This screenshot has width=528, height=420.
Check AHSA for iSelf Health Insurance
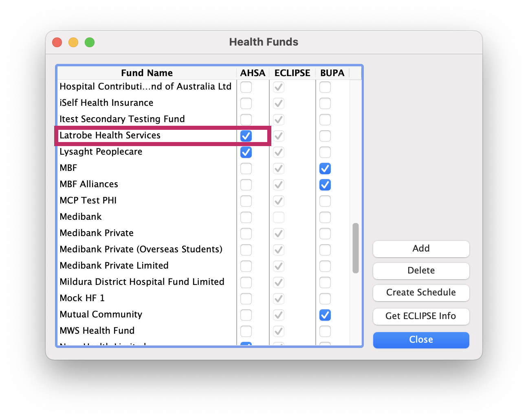pyautogui.click(x=246, y=103)
